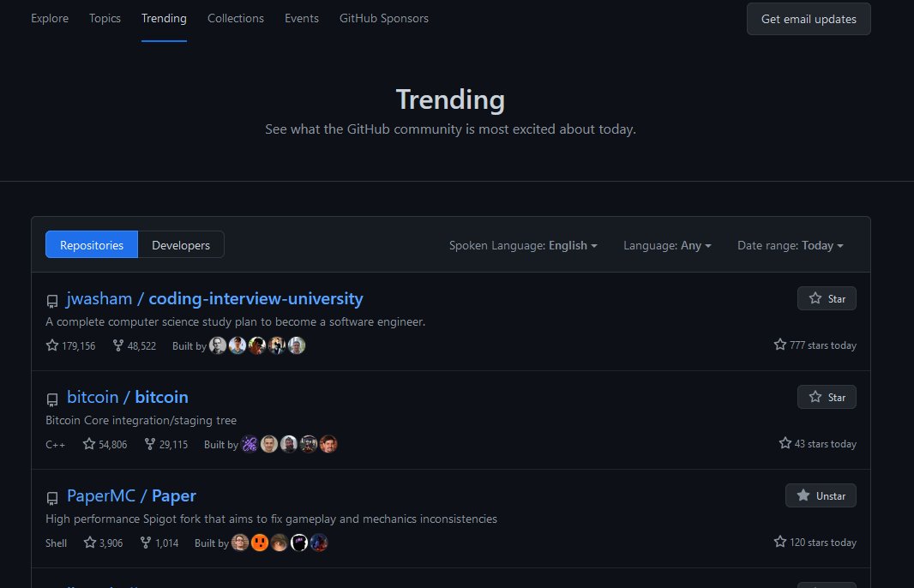
Task: Open the PaperMC / Paper repository link
Action: [131, 495]
